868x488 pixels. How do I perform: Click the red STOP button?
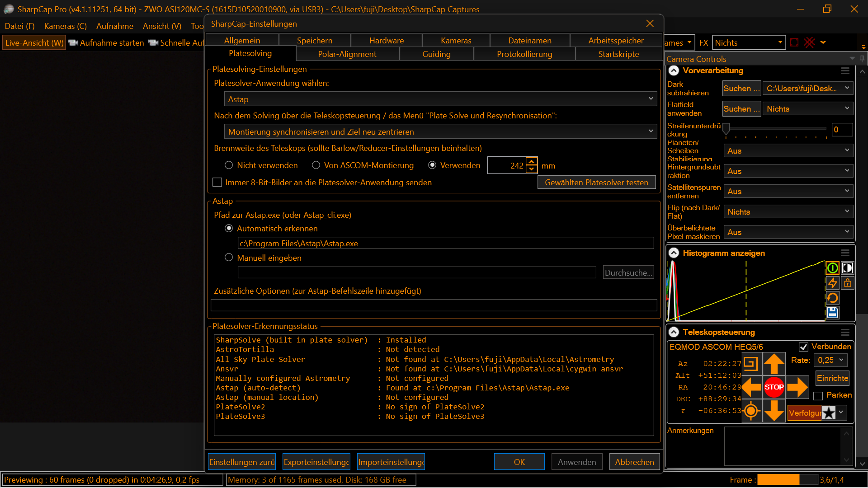tap(774, 387)
